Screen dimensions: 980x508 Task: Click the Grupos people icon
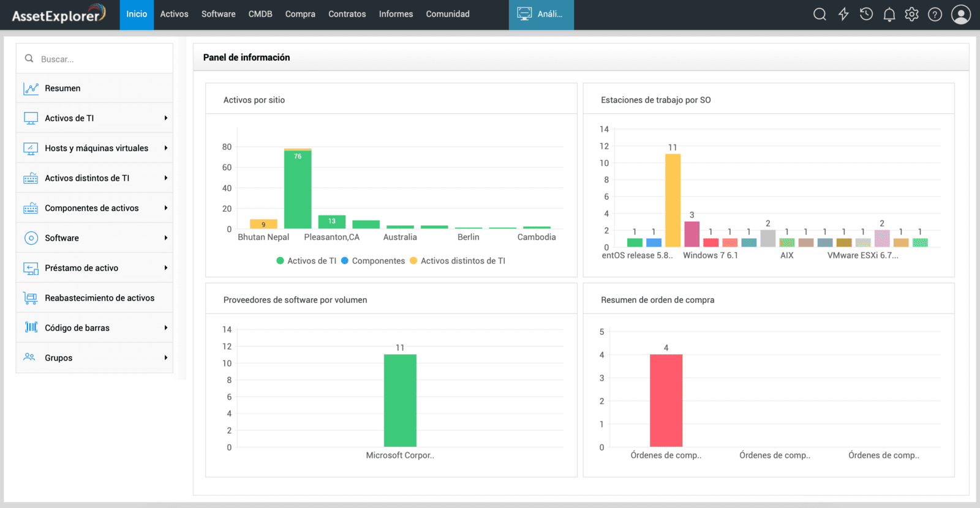point(29,357)
